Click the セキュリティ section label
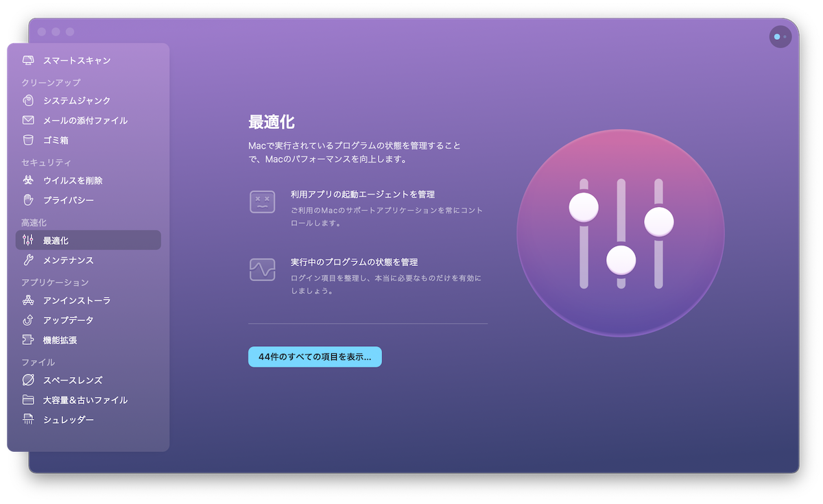The width and height of the screenshot is (823, 504). [x=47, y=163]
